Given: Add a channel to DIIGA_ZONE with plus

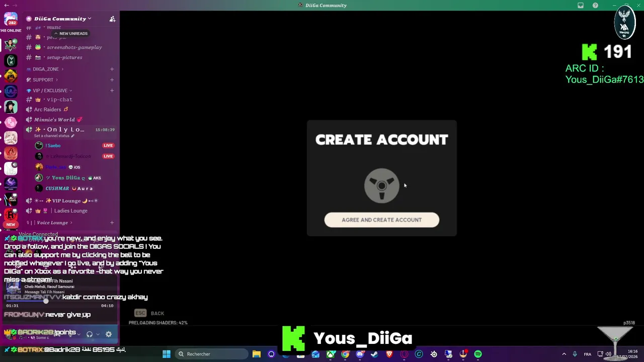Looking at the screenshot, I should click(112, 69).
